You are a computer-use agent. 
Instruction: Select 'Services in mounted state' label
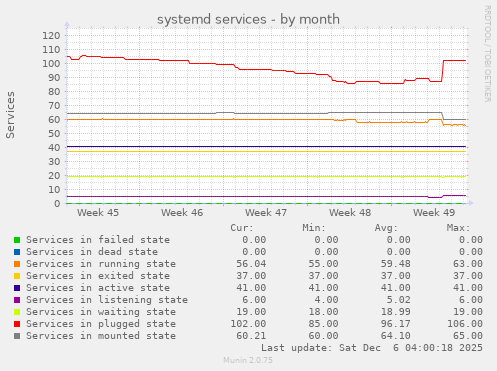click(101, 336)
